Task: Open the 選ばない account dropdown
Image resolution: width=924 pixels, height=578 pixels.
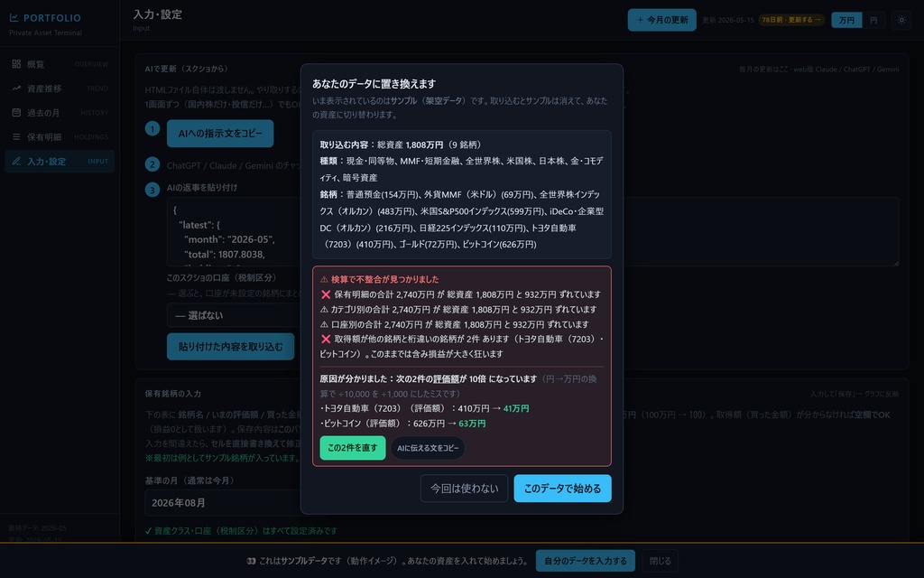Action: [x=236, y=315]
